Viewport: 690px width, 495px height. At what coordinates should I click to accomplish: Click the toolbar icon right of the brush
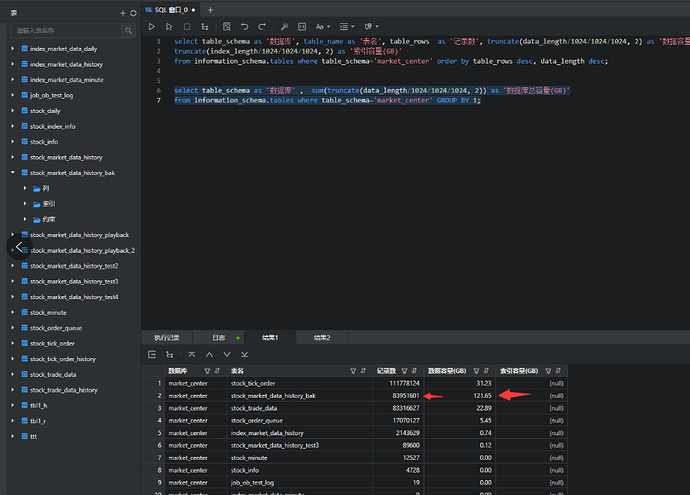[302, 27]
